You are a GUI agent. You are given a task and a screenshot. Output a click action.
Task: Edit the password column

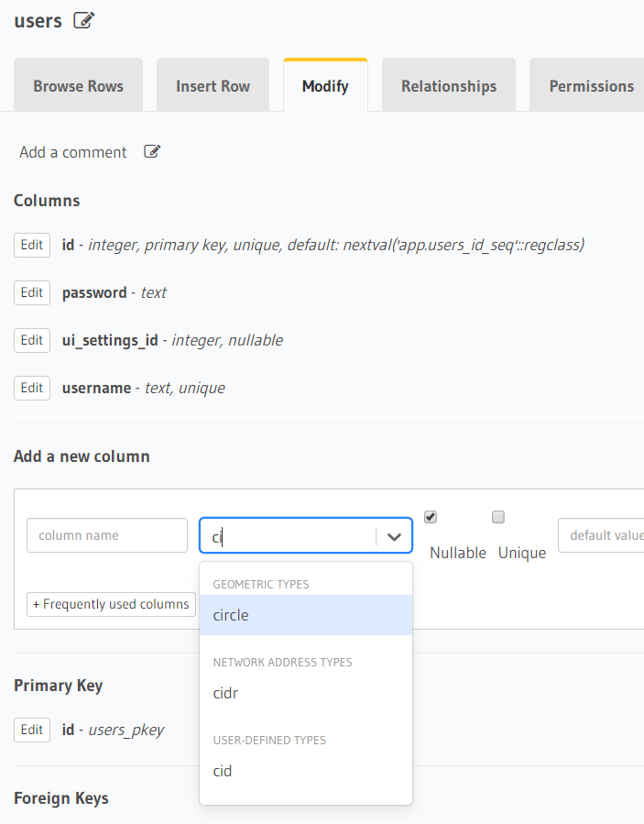(32, 292)
